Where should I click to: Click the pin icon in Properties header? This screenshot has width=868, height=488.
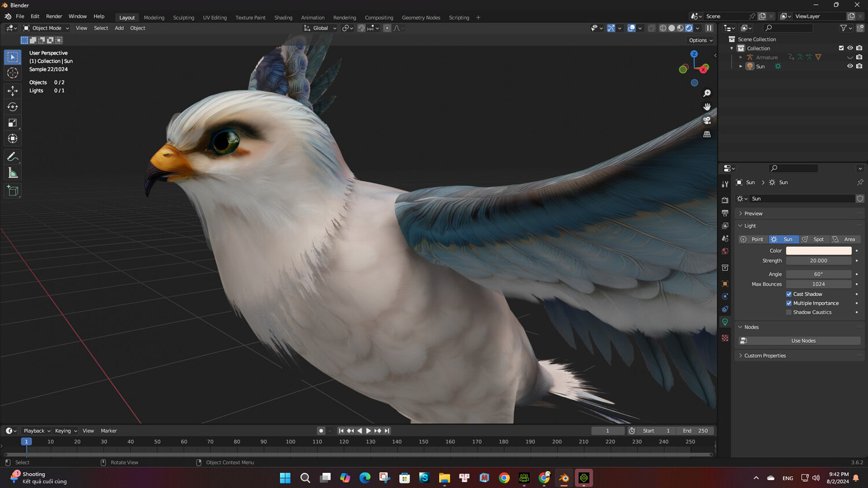click(x=860, y=182)
